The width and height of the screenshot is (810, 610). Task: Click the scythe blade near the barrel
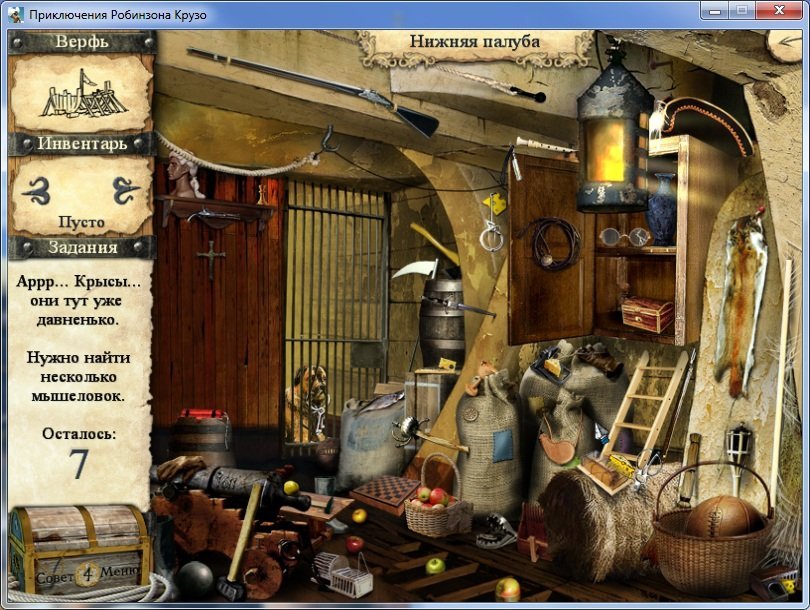(414, 269)
